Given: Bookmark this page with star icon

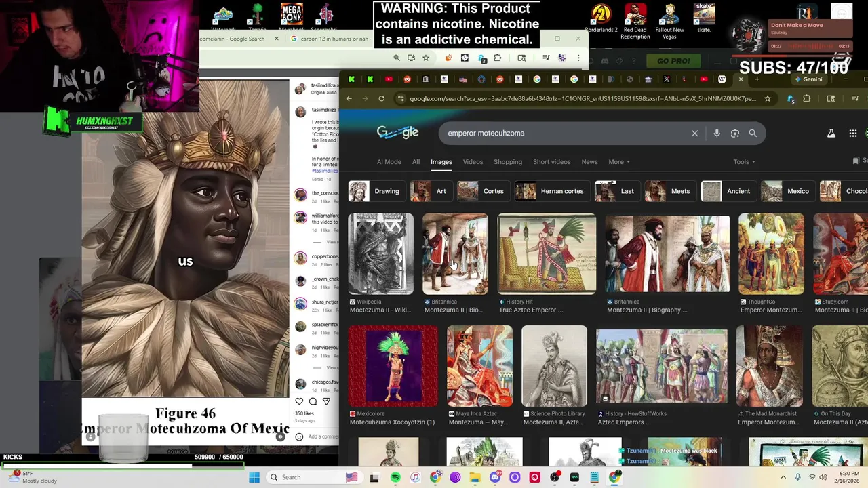Looking at the screenshot, I should (768, 99).
